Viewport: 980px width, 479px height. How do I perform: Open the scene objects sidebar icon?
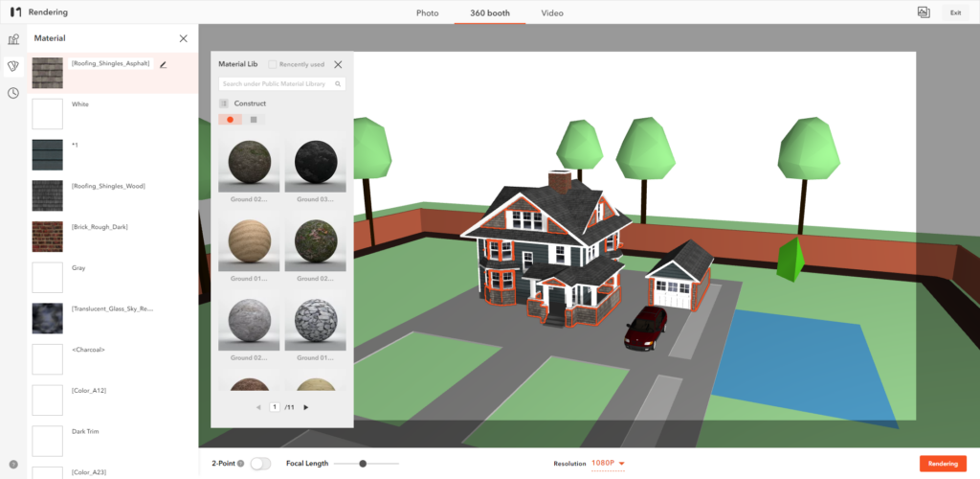tap(13, 39)
